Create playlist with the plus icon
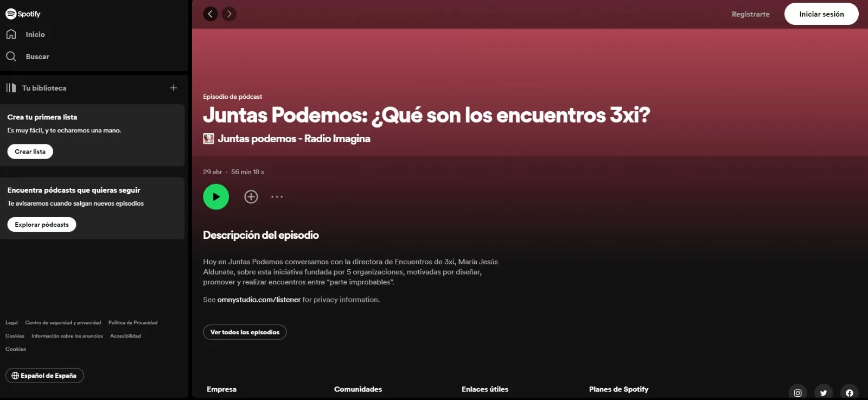Screen dimensions: 868x400 click(x=174, y=87)
